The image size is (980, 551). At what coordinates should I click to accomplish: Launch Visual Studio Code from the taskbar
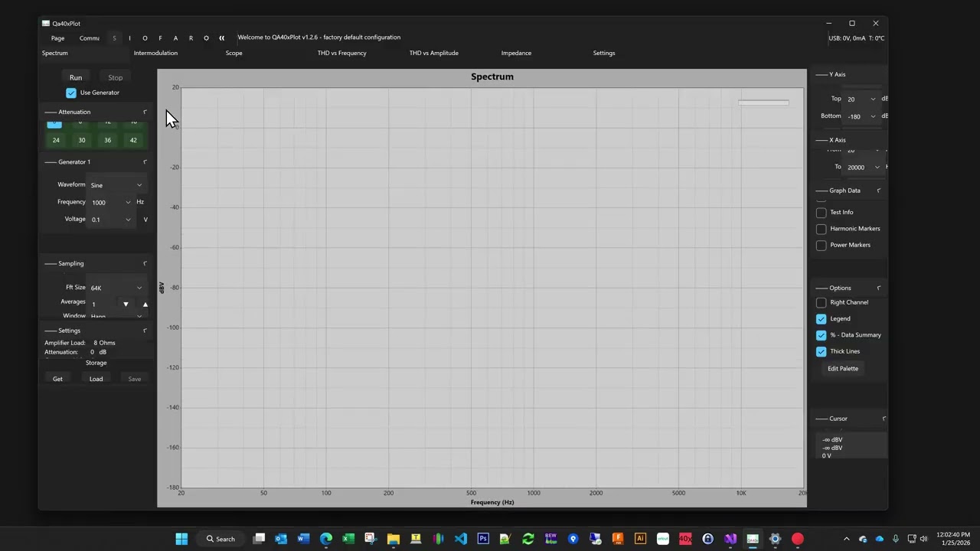pyautogui.click(x=461, y=539)
